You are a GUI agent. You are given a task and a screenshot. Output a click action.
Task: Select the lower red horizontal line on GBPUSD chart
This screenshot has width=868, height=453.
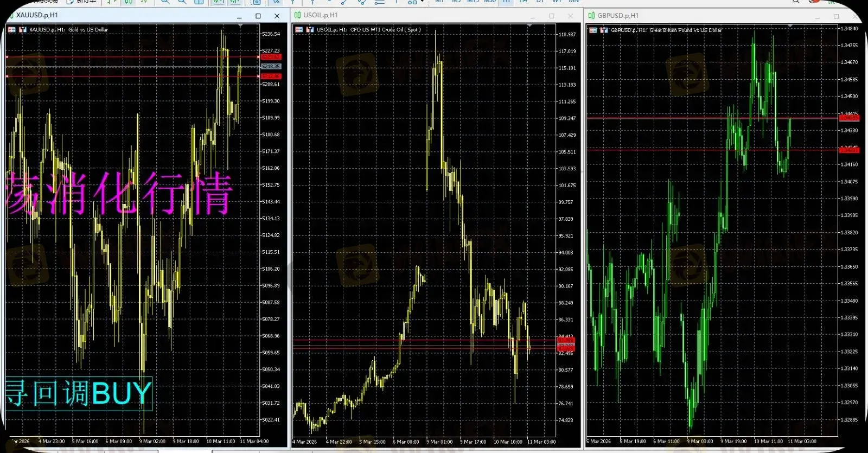click(712, 150)
